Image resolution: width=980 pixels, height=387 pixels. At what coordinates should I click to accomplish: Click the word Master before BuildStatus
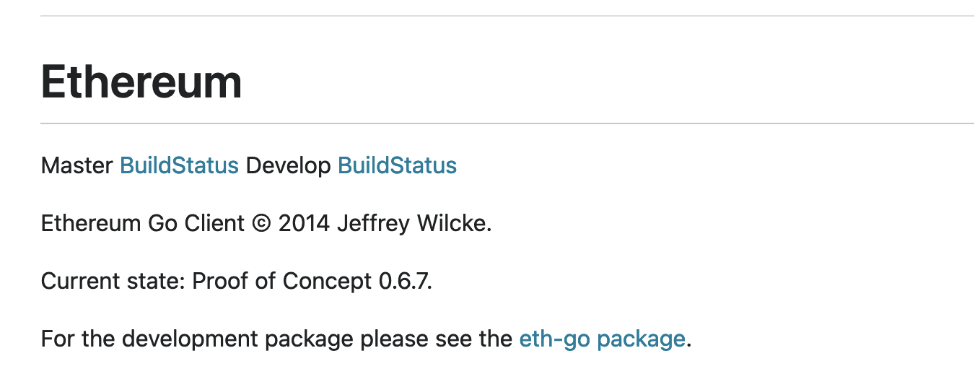[77, 165]
